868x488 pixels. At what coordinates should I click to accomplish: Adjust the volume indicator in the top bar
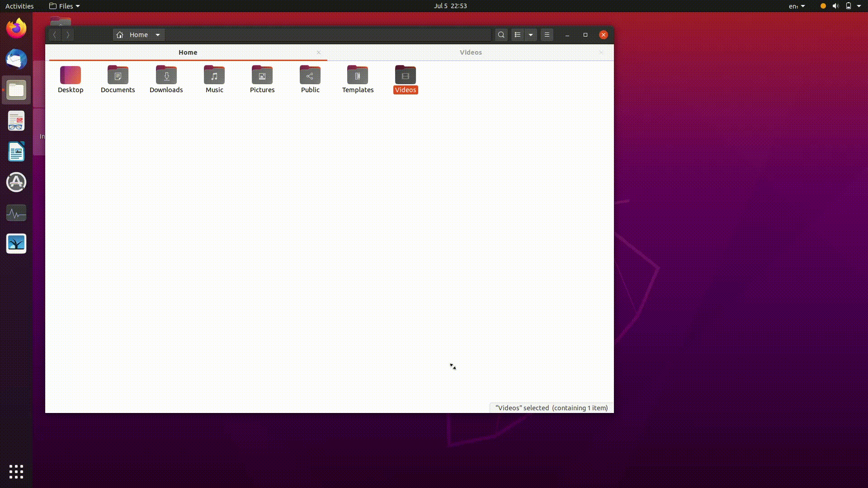[835, 6]
